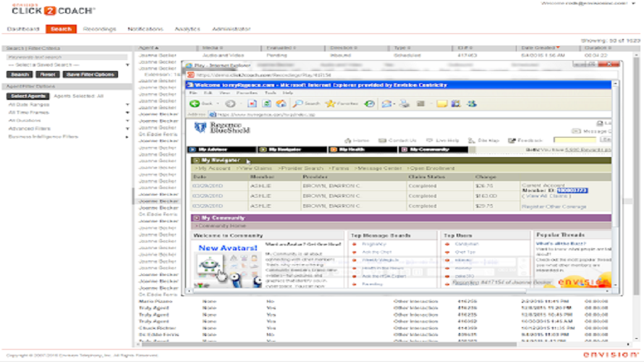This screenshot has height=362, width=644.
Task: Sort by the Agent column header
Action: click(x=148, y=48)
